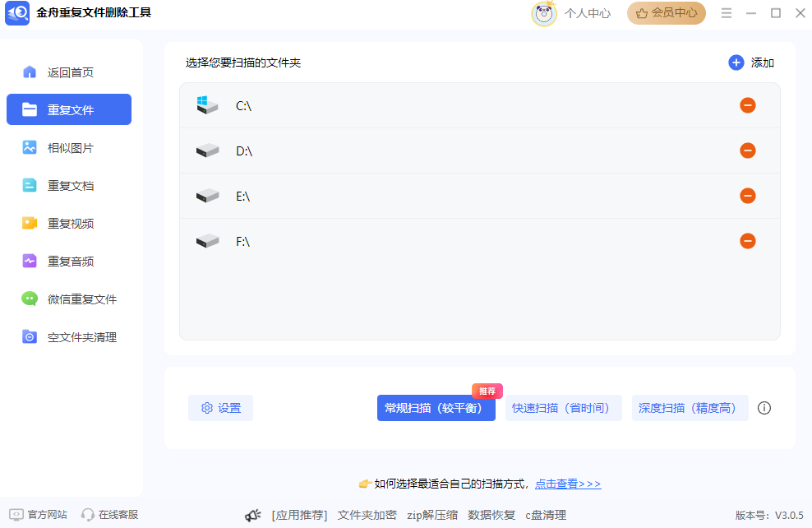
Task: Click the blue plus add icon
Action: click(x=736, y=63)
